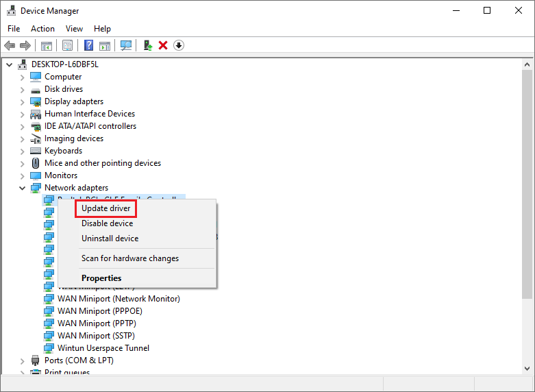Click the vertical scrollbar thumb

(x=527, y=184)
